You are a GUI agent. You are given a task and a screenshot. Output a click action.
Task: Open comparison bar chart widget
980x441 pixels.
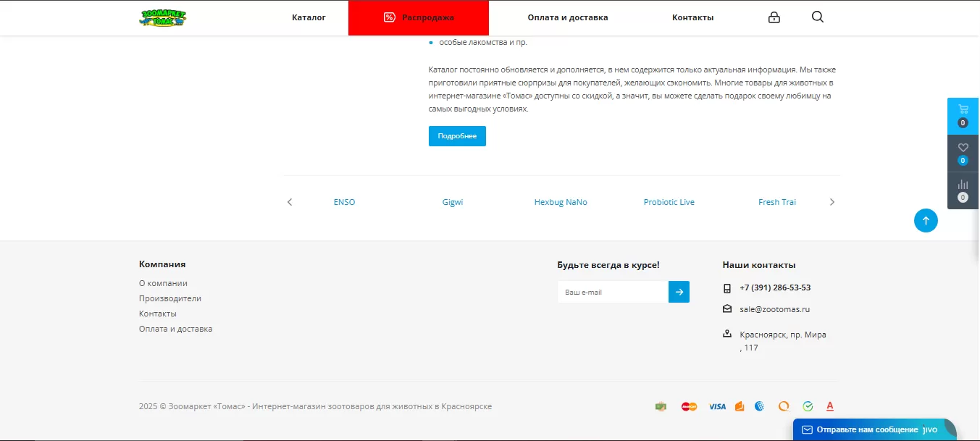(x=963, y=190)
